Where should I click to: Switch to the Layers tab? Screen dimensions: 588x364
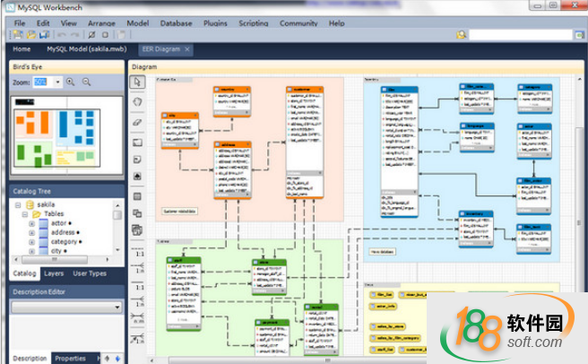[x=54, y=273]
